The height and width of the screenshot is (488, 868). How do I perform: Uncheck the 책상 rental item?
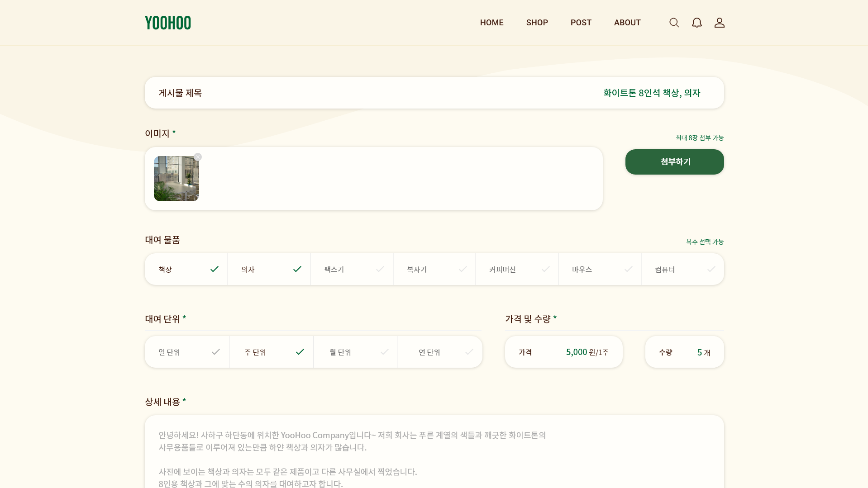[x=186, y=269]
